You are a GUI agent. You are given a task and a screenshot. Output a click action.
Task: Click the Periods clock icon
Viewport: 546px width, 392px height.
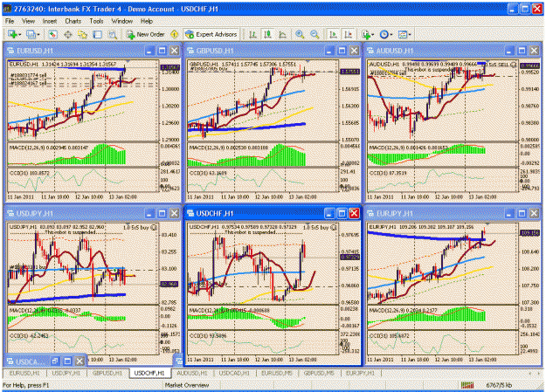[384, 34]
